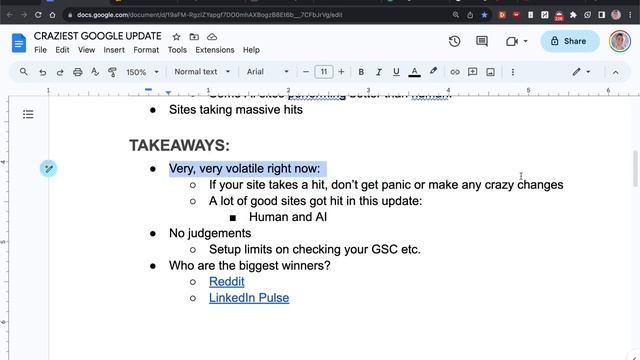This screenshot has height=360, width=640.
Task: Show the document outline icon
Action: point(28,114)
